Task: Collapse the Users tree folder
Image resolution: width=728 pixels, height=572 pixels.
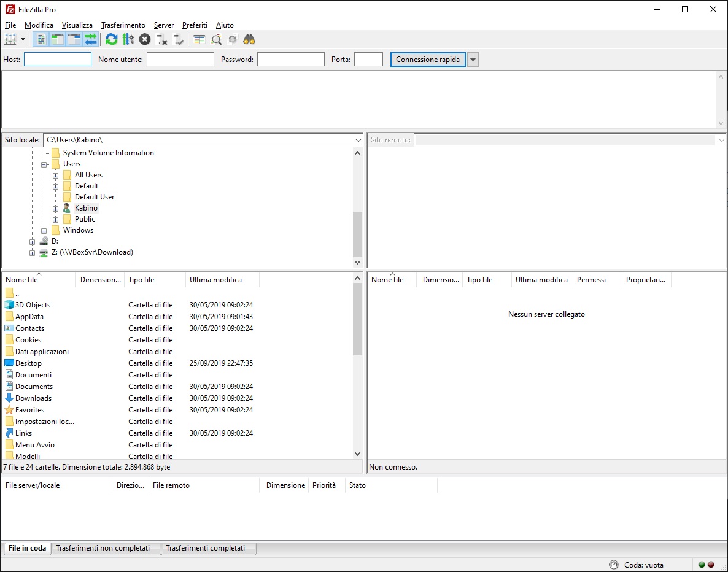Action: pyautogui.click(x=44, y=164)
